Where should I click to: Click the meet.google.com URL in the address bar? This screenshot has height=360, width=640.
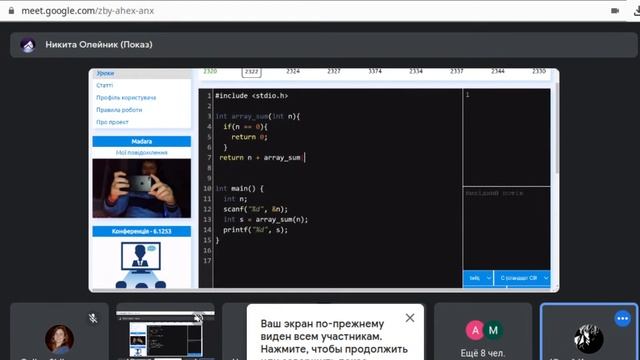(87, 11)
